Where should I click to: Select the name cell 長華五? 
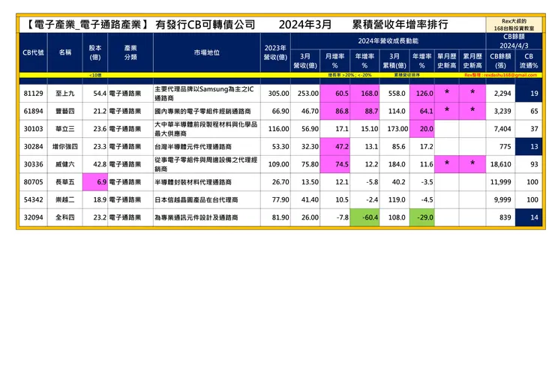point(65,182)
